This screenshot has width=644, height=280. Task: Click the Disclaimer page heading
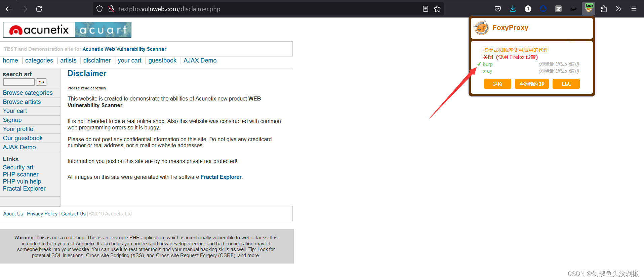coord(87,74)
